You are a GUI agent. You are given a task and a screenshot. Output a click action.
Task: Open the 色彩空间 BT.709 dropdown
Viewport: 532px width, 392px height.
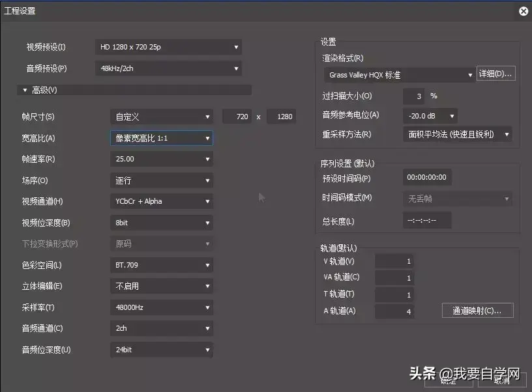[162, 265]
